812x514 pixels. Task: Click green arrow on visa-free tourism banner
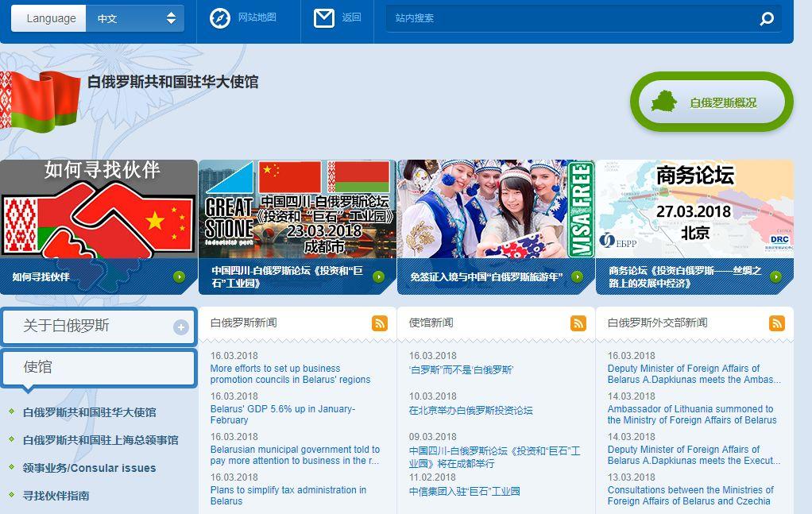577,277
